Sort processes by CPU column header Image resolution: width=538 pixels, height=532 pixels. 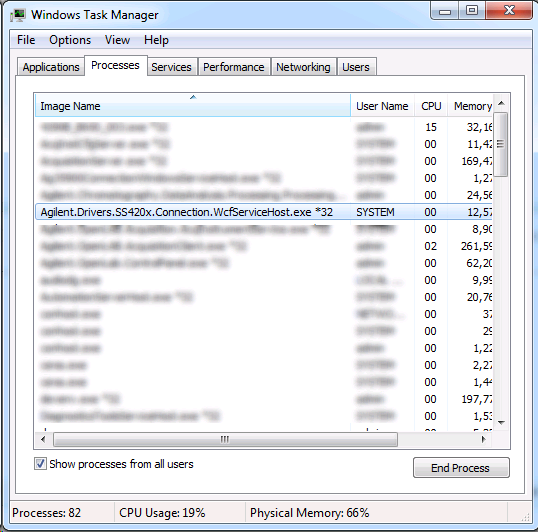click(x=431, y=106)
